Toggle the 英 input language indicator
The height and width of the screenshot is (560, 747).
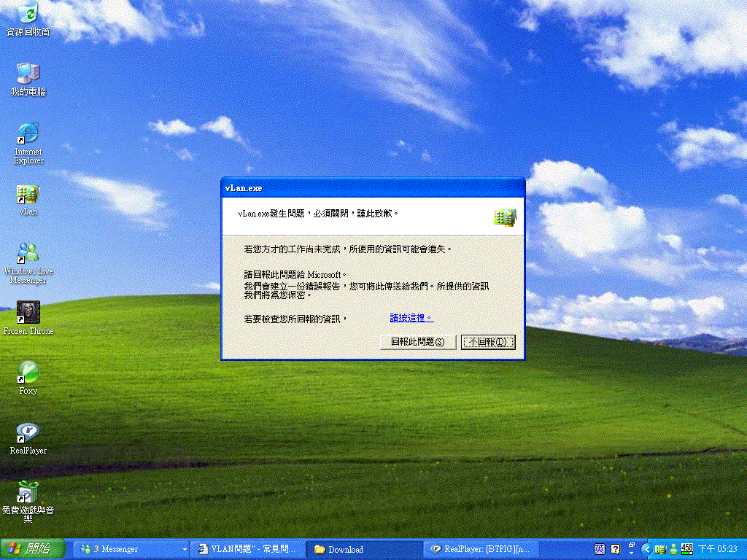600,549
